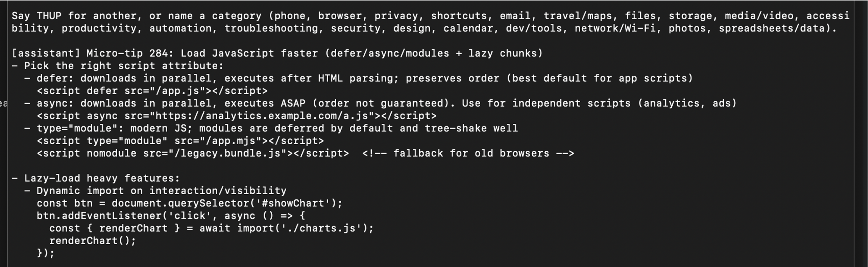Click the btn.addEventListener code line
The width and height of the screenshot is (868, 267).
click(x=170, y=216)
